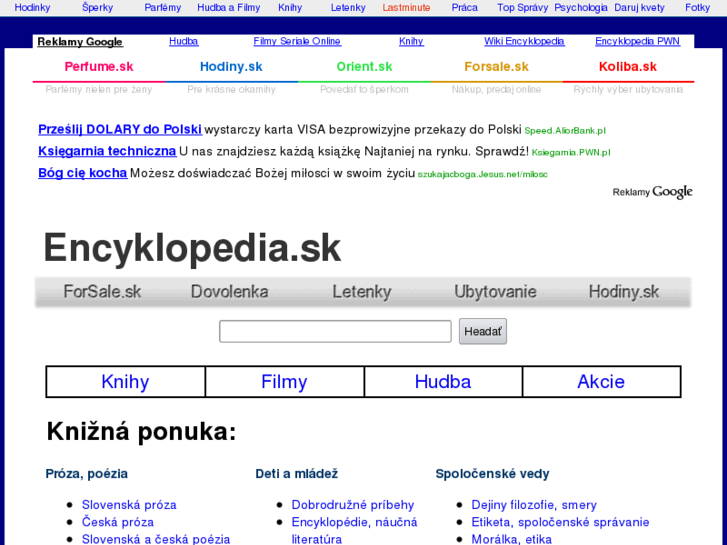Click the Hľadať search button

483,331
